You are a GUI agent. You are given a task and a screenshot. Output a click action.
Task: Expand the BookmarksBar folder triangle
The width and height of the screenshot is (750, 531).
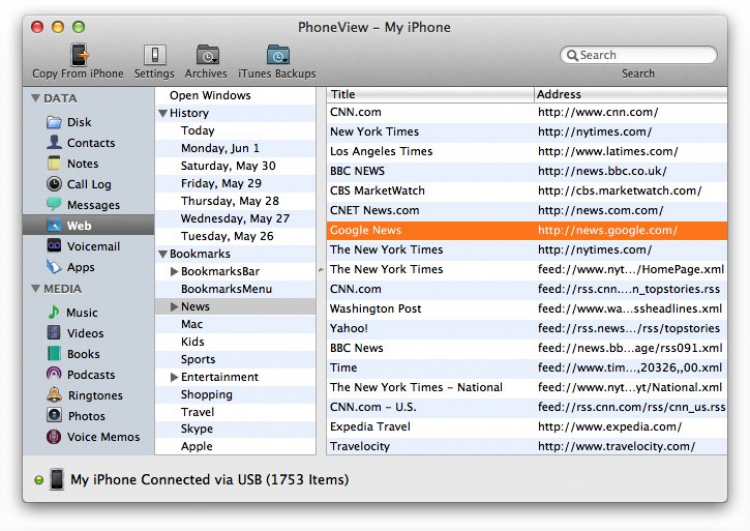pyautogui.click(x=175, y=272)
